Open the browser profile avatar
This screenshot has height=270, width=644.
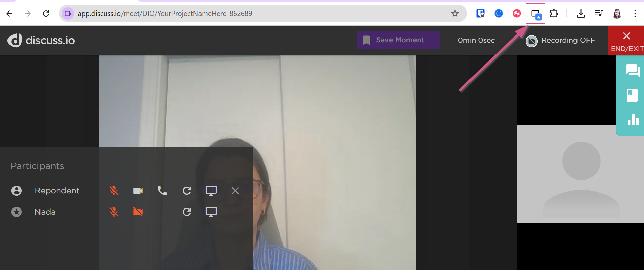[617, 14]
